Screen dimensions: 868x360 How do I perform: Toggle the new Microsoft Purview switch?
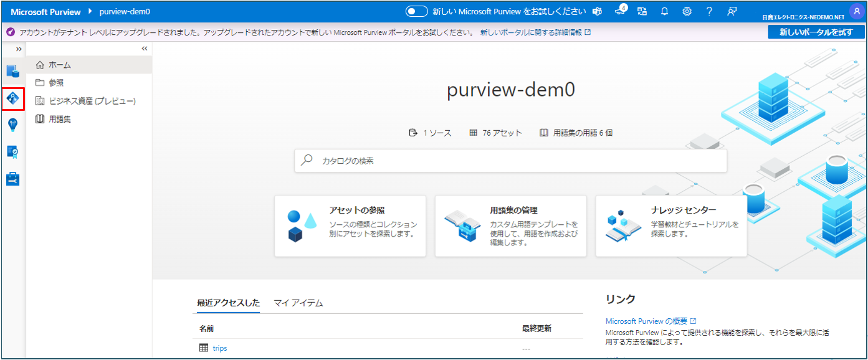click(416, 11)
